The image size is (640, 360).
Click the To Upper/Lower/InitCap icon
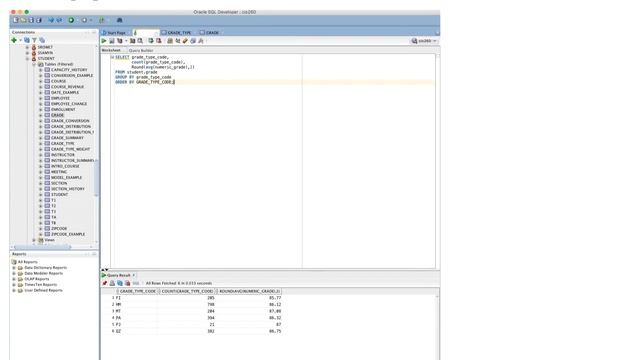pos(178,41)
